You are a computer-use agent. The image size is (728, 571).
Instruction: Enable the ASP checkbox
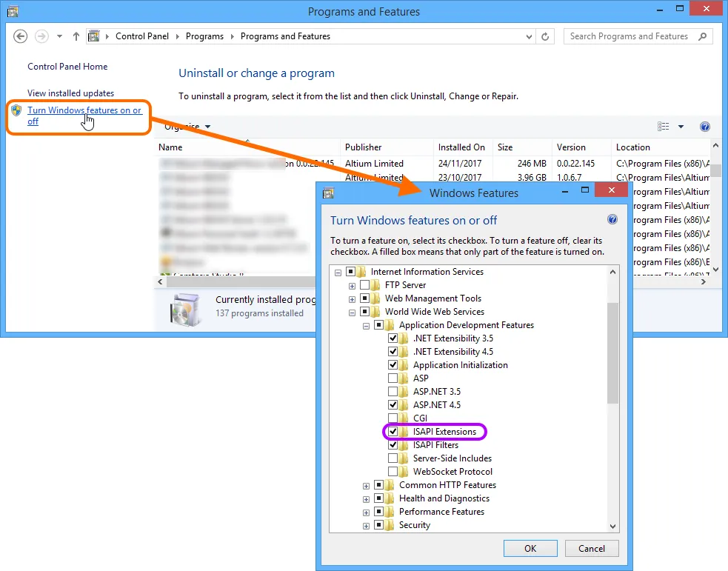coord(393,378)
